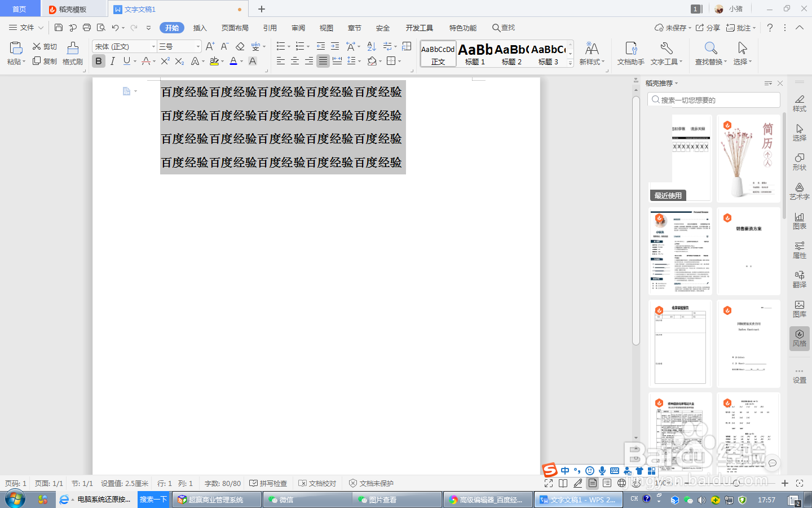Click the 剪切 cut icon
The height and width of the screenshot is (508, 812).
45,46
